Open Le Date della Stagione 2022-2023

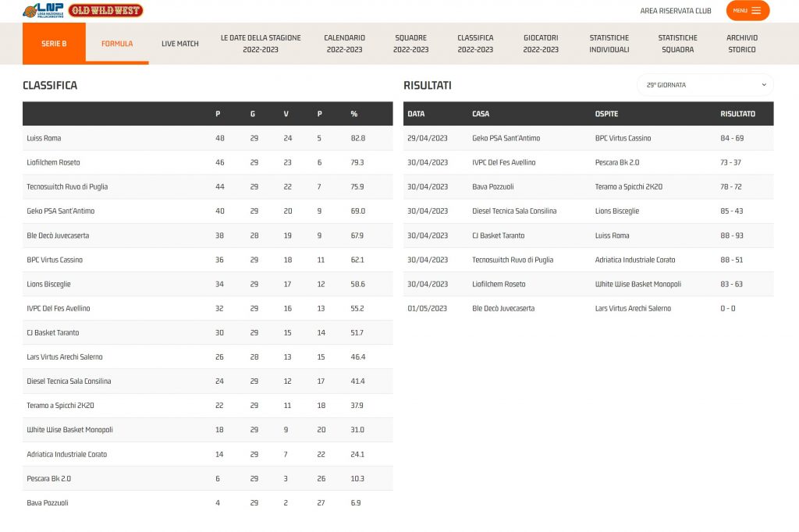pos(261,44)
